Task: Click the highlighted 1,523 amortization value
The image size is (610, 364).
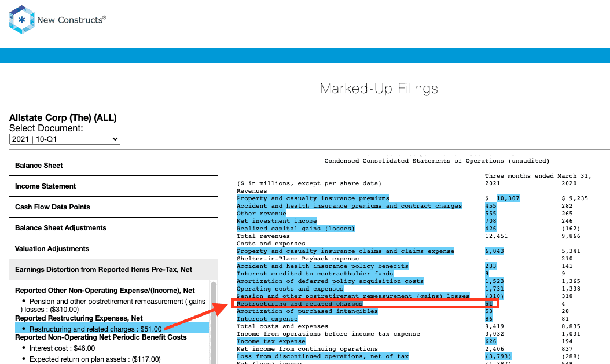Action: 494,281
